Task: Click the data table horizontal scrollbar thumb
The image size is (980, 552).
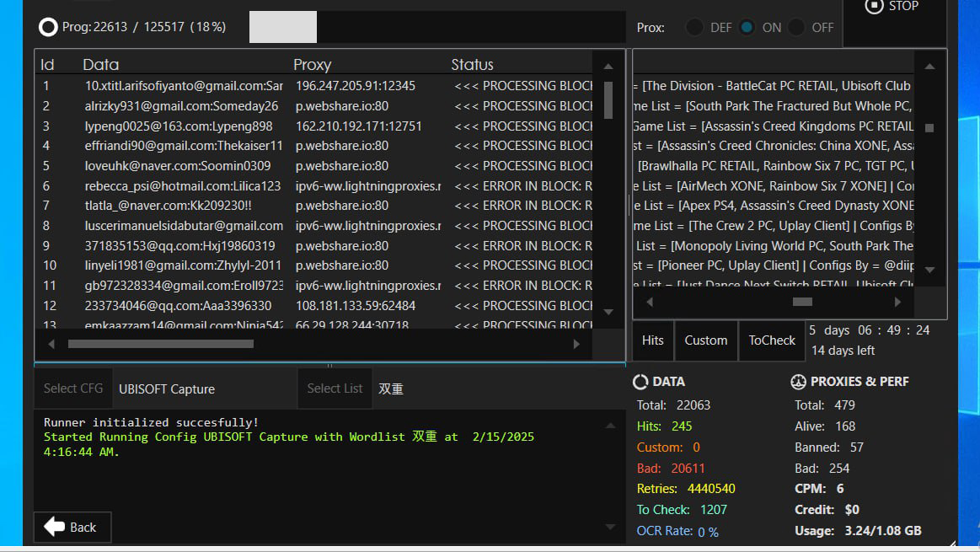Action: (x=161, y=344)
